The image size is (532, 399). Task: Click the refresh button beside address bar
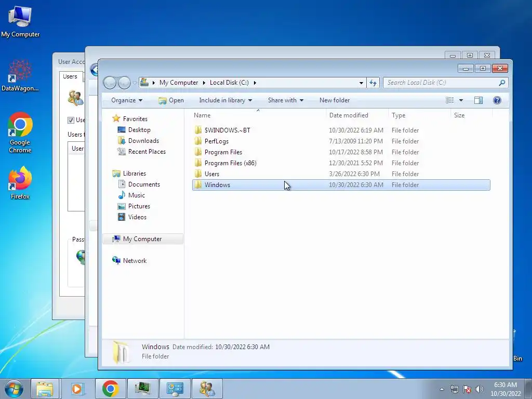(x=373, y=83)
